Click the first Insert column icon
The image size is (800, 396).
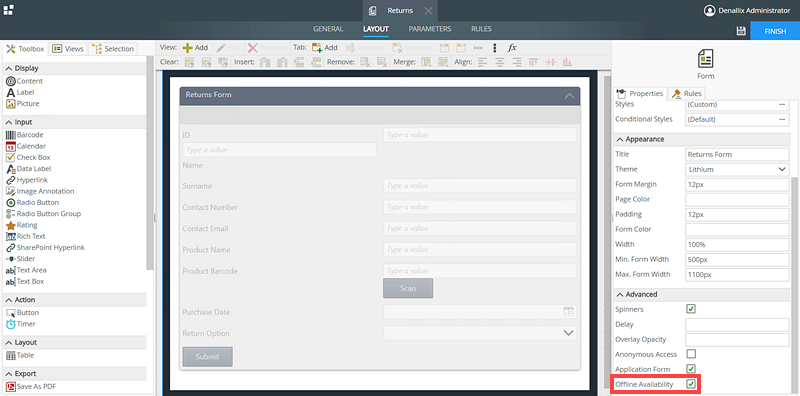click(265, 62)
